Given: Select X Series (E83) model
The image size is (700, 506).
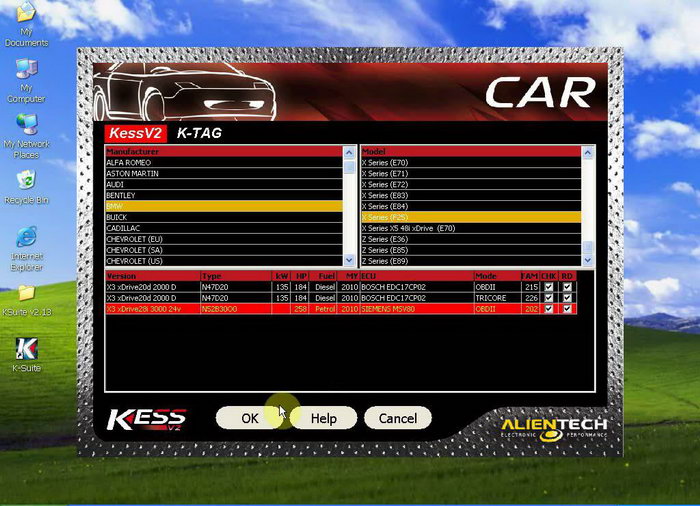Looking at the screenshot, I should coord(471,195).
